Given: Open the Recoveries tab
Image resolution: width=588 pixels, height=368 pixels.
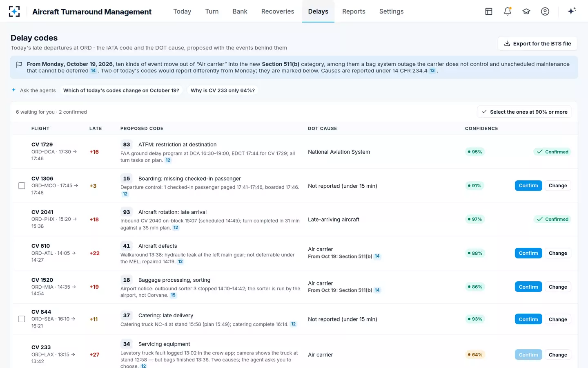Looking at the screenshot, I should (278, 11).
